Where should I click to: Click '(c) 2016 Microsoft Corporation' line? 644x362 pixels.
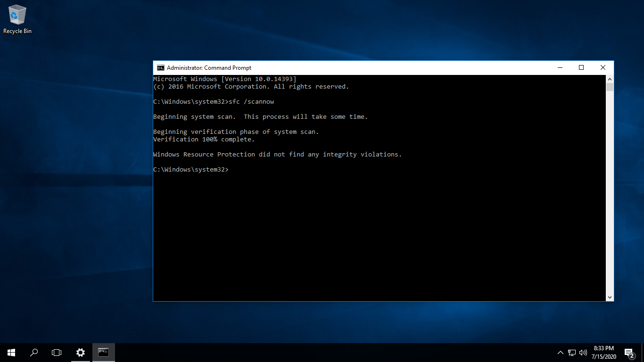(x=251, y=87)
